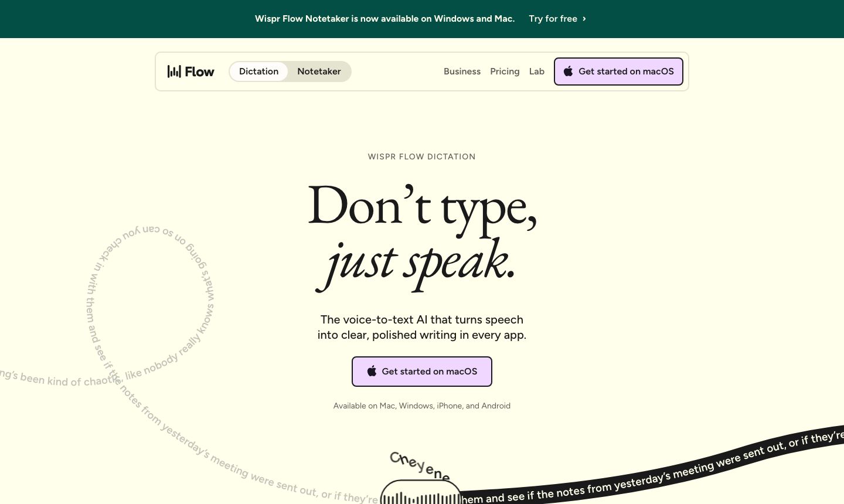844x504 pixels.
Task: Open the Lab nav link
Action: 537,71
